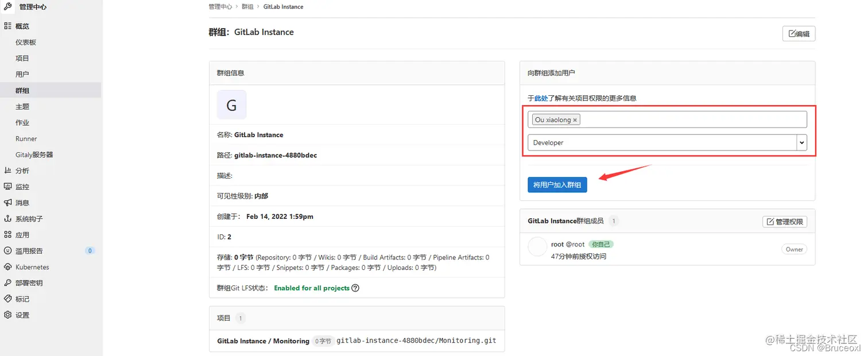
Task: Open Kubernetes in the sidebar
Action: click(32, 267)
